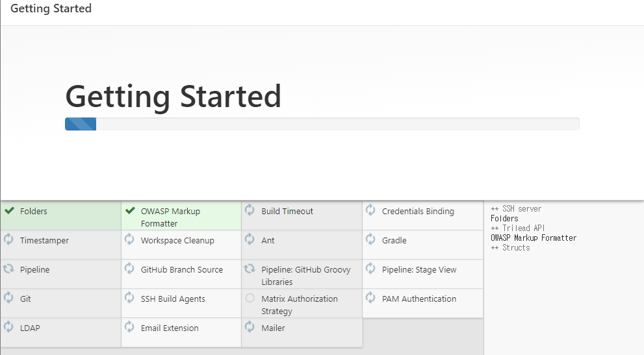Click the small Getting Started dialog title
This screenshot has width=644, height=355.
click(x=51, y=8)
